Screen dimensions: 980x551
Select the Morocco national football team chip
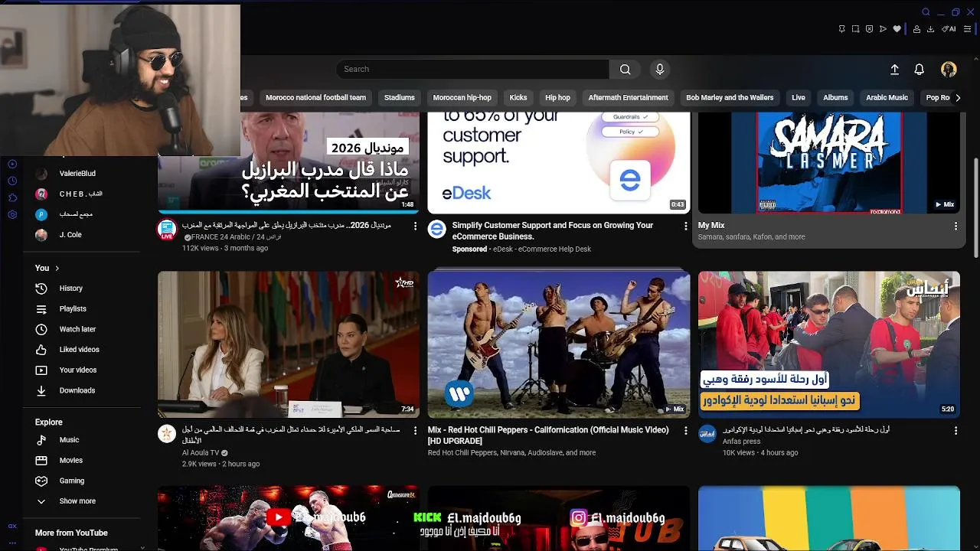coord(315,97)
